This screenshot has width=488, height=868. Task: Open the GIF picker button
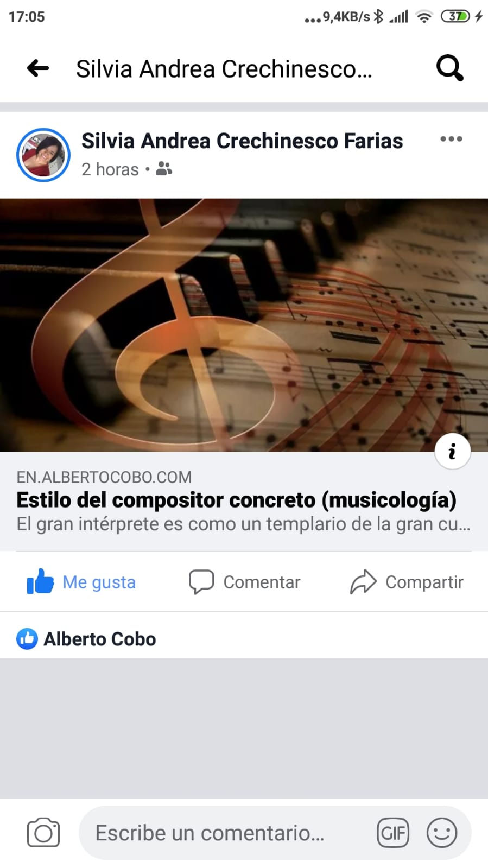[393, 833]
